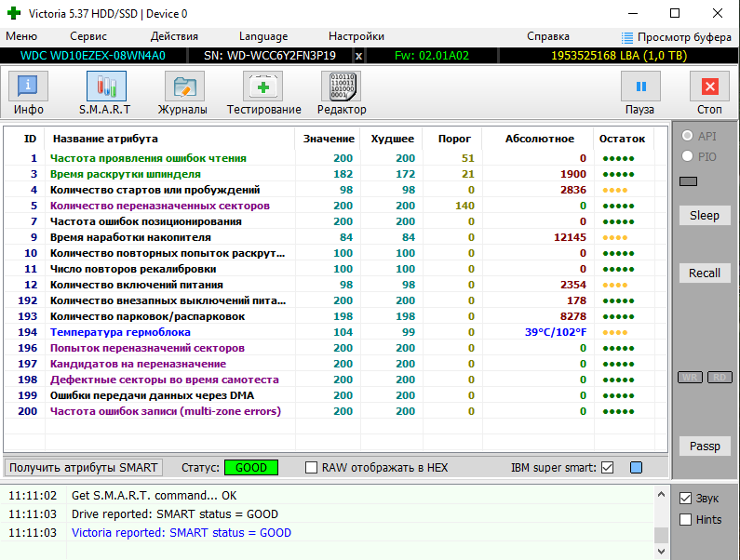740x560 pixels.
Task: Open the Меню menu
Action: pyautogui.click(x=21, y=36)
